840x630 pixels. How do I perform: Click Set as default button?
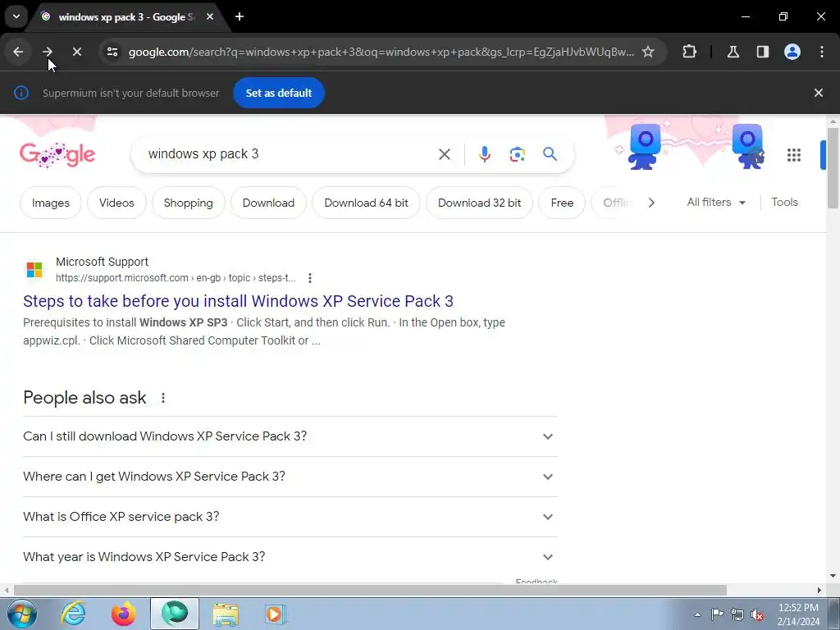pyautogui.click(x=279, y=93)
